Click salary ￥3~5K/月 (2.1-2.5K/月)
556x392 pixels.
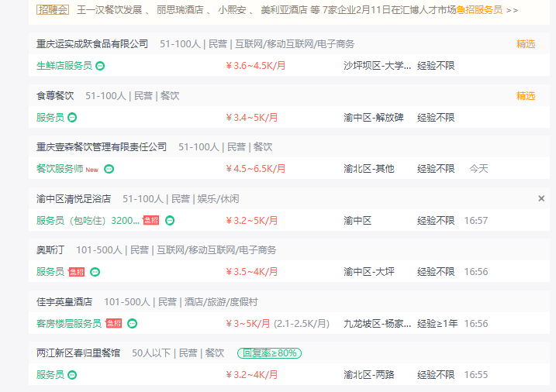pyautogui.click(x=278, y=323)
